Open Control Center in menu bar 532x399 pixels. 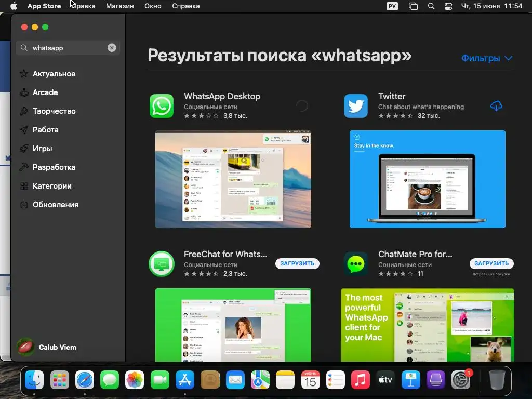(x=448, y=6)
